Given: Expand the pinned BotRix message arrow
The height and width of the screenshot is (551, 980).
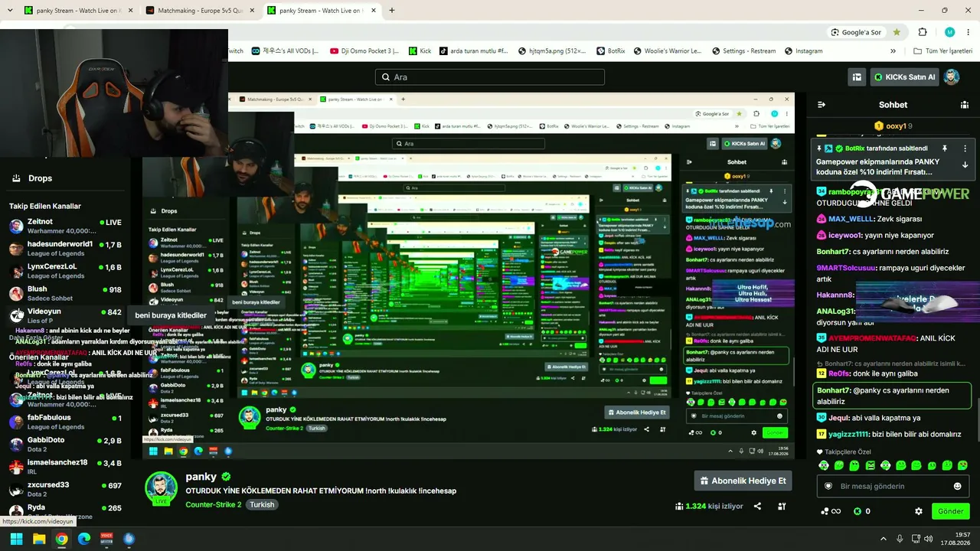Looking at the screenshot, I should [965, 165].
